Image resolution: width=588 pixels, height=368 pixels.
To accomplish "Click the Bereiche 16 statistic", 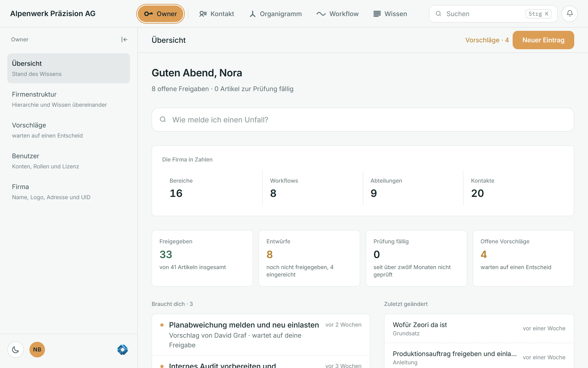I will point(212,188).
